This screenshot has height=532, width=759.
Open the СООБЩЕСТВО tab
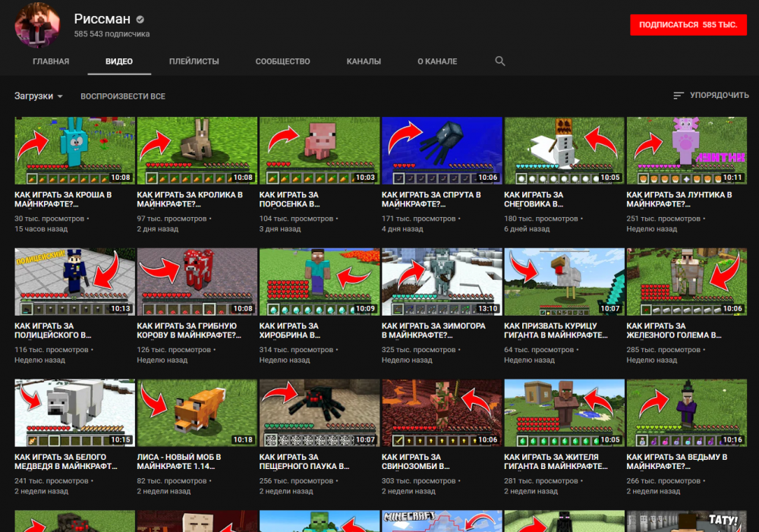click(282, 61)
